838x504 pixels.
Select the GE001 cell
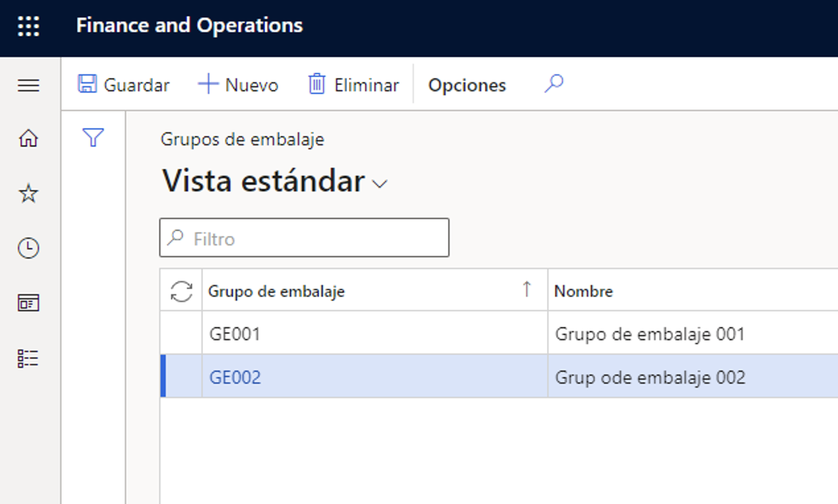(374, 334)
